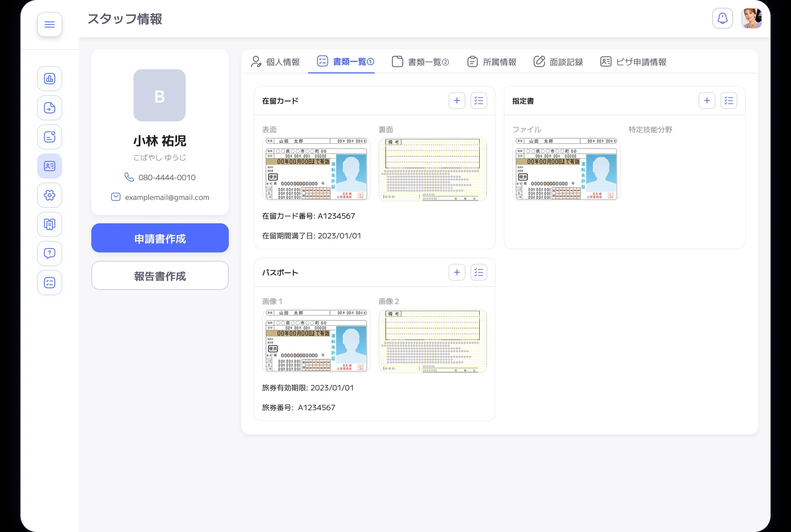
Task: Open the help chat bubble icon
Action: pyautogui.click(x=50, y=253)
